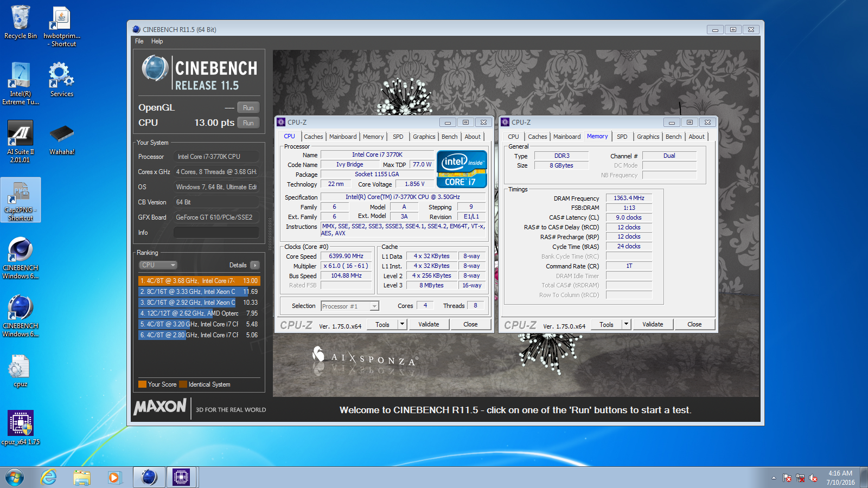The image size is (868, 488).
Task: Select ranking row 1 scoring 13.00
Action: point(200,281)
